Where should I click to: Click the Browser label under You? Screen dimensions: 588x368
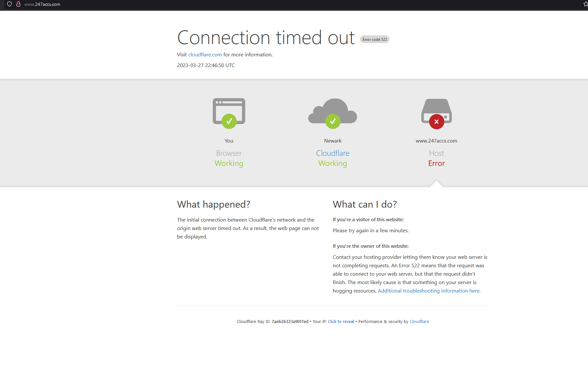point(229,153)
